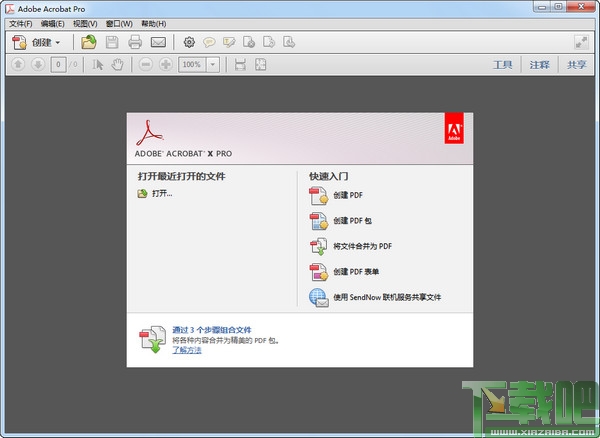Viewport: 600px width, 438px height.
Task: Click the sticky note comment icon
Action: [x=209, y=42]
